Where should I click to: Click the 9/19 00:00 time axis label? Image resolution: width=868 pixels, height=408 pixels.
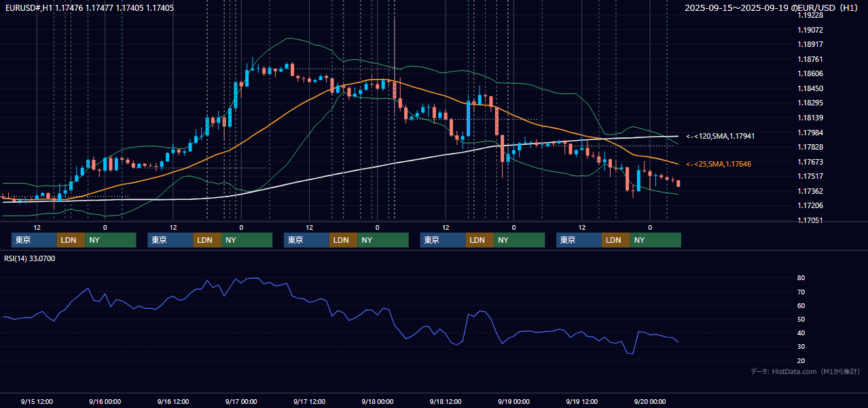tap(513, 401)
